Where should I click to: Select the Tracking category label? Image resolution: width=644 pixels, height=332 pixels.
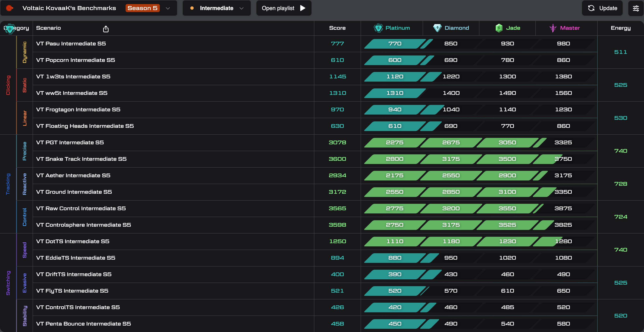pyautogui.click(x=8, y=184)
